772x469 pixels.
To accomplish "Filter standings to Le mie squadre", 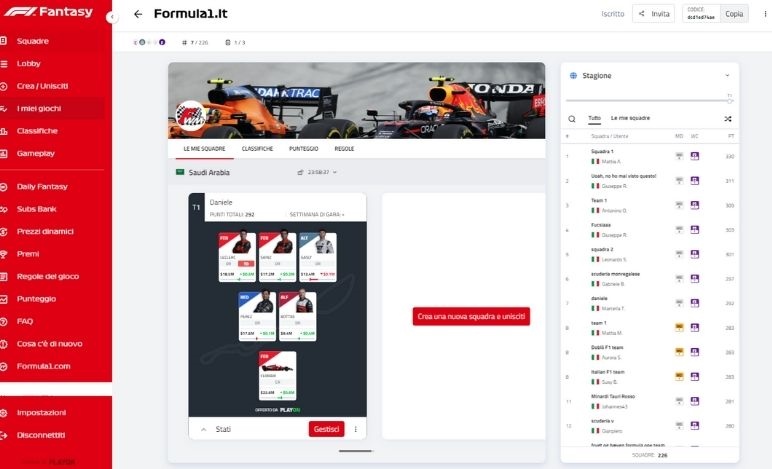I will point(630,118).
